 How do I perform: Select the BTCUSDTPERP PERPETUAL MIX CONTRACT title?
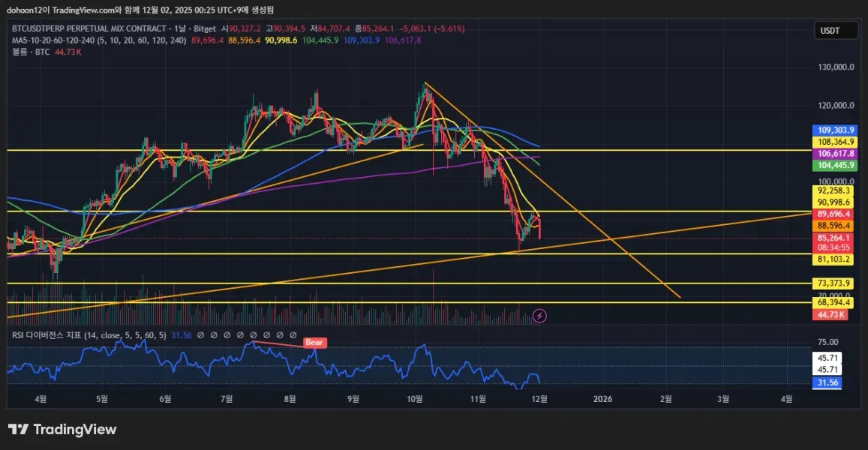89,28
